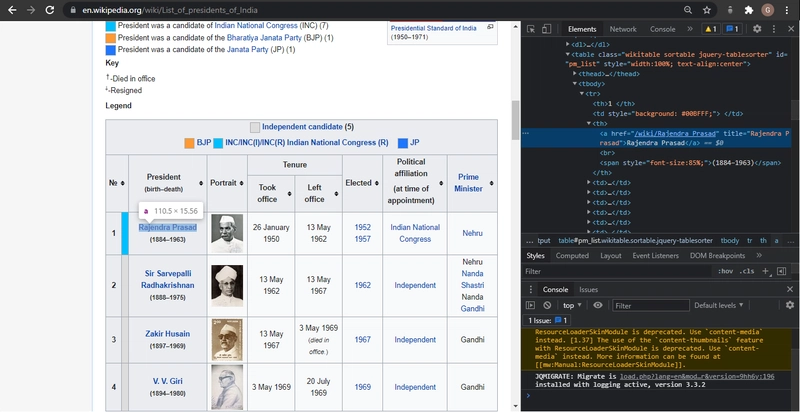Click the zoom magnifier in the address bar
The image size is (800, 412).
688,10
